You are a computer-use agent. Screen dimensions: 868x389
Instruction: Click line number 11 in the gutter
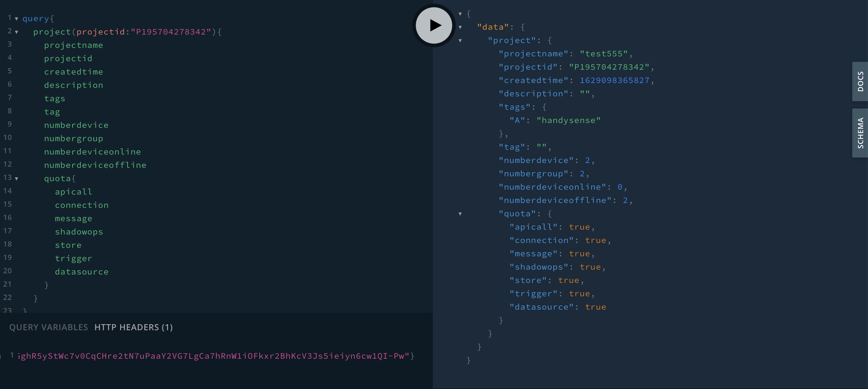pyautogui.click(x=7, y=151)
